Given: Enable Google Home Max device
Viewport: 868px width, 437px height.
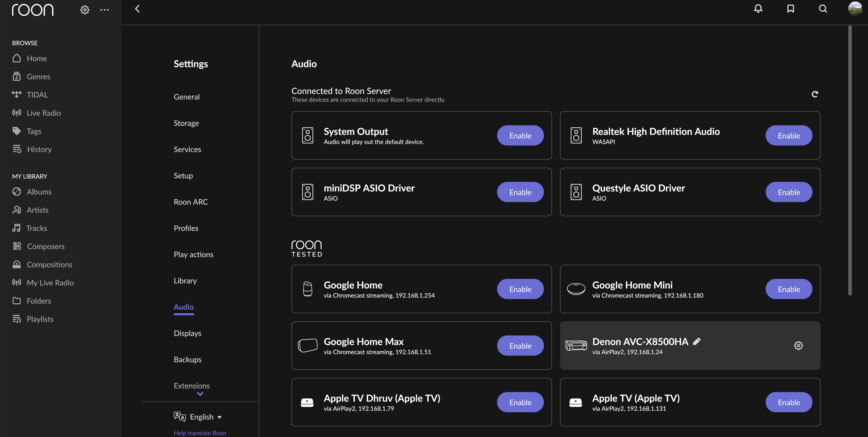Looking at the screenshot, I should tap(520, 346).
